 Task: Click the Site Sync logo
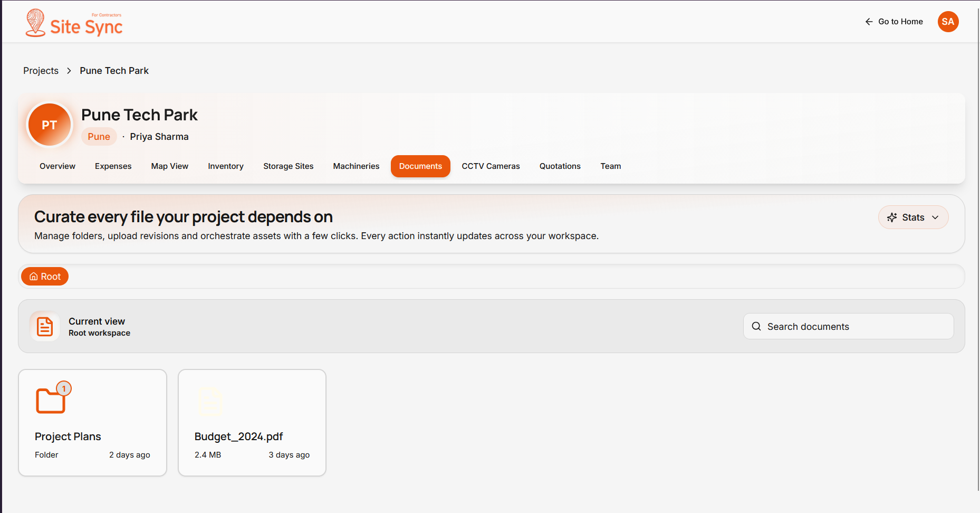point(74,23)
